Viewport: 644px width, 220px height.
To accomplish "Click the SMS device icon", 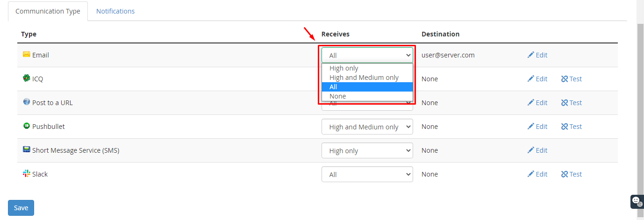I will coord(27,150).
